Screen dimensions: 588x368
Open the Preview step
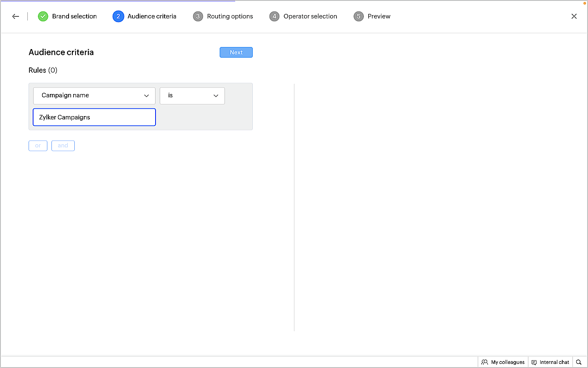tap(379, 16)
